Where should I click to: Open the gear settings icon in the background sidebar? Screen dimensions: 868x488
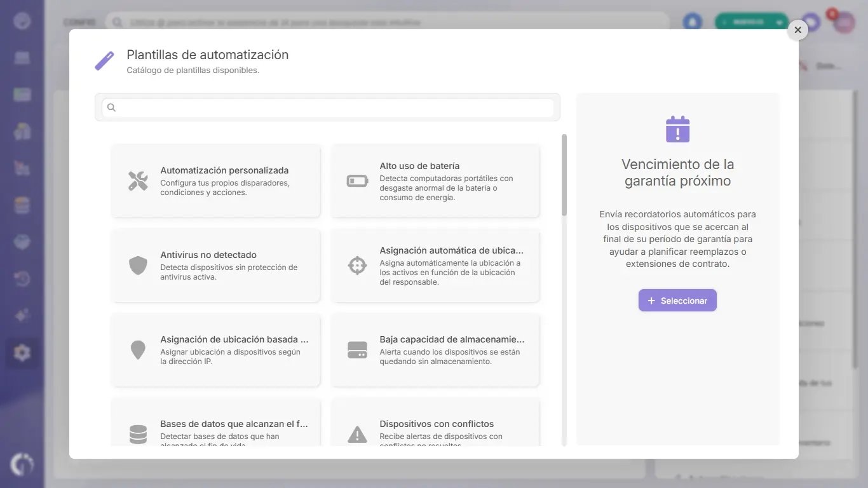point(22,353)
